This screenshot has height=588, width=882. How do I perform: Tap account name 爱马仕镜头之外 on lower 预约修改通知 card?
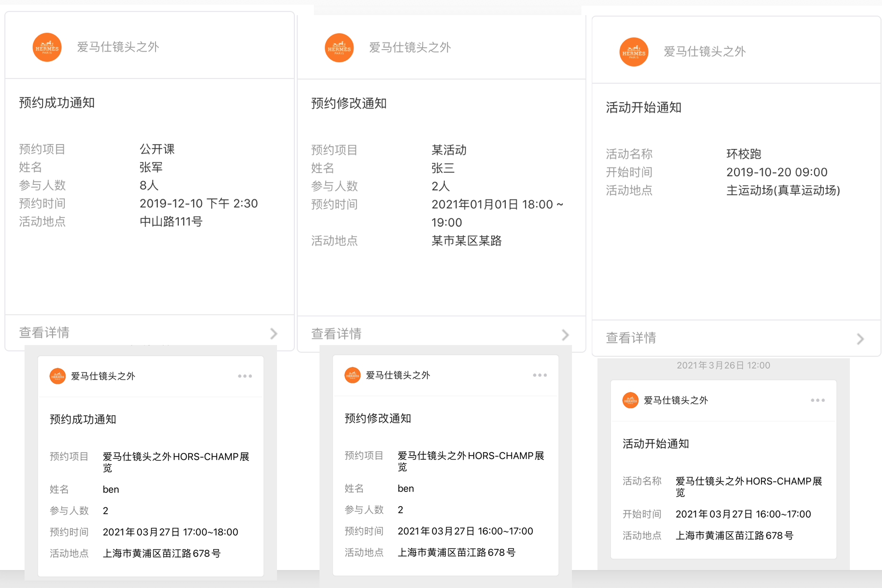point(398,375)
